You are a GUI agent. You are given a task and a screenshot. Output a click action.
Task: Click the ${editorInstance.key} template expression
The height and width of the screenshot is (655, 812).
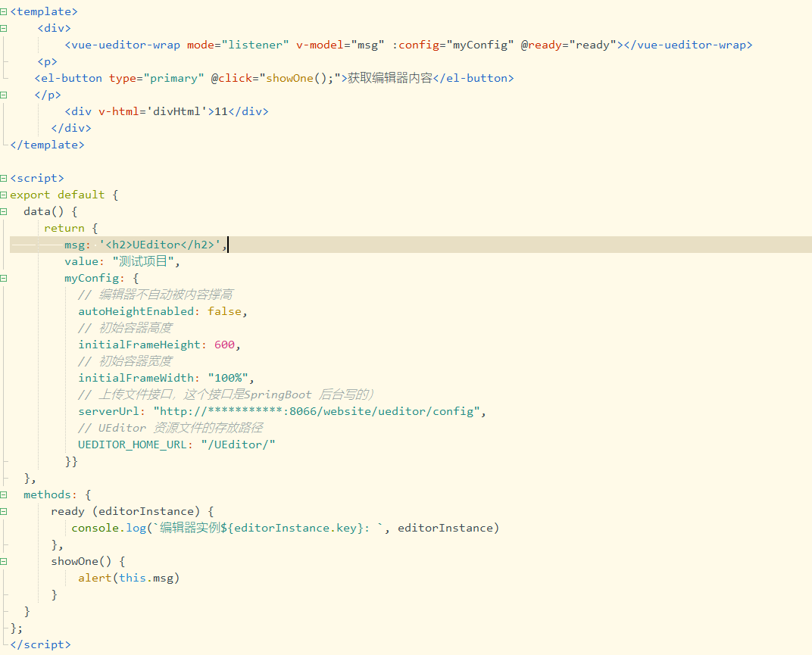pos(292,528)
